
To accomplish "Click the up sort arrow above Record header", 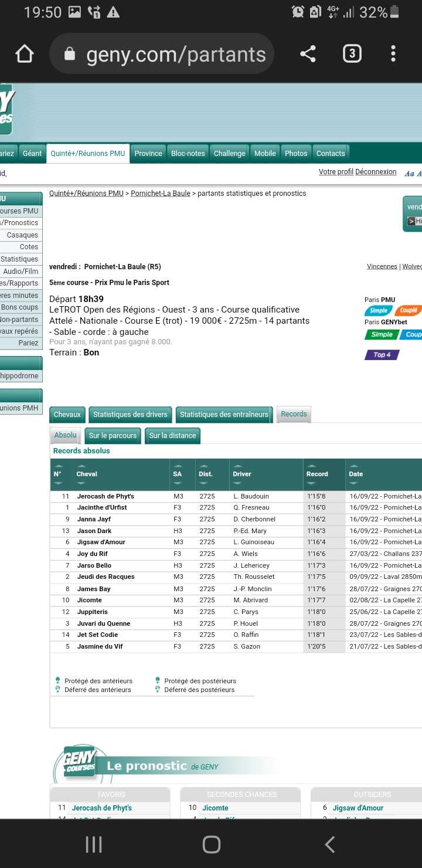I will 311,466.
